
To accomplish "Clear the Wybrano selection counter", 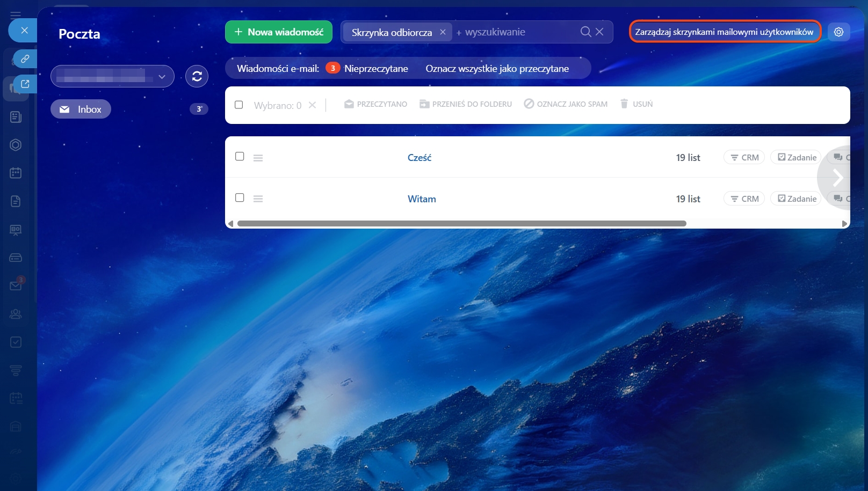I will pos(312,105).
